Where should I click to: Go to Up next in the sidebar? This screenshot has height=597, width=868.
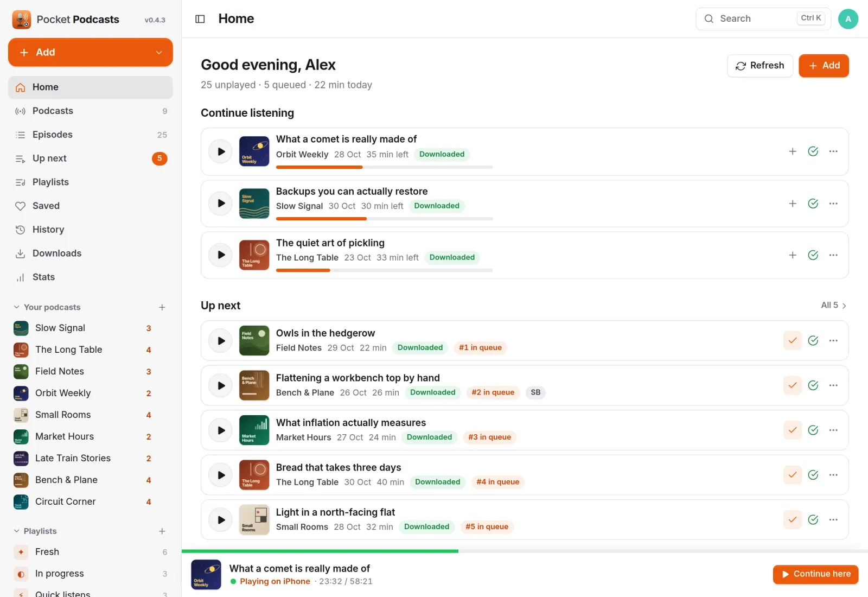91,158
